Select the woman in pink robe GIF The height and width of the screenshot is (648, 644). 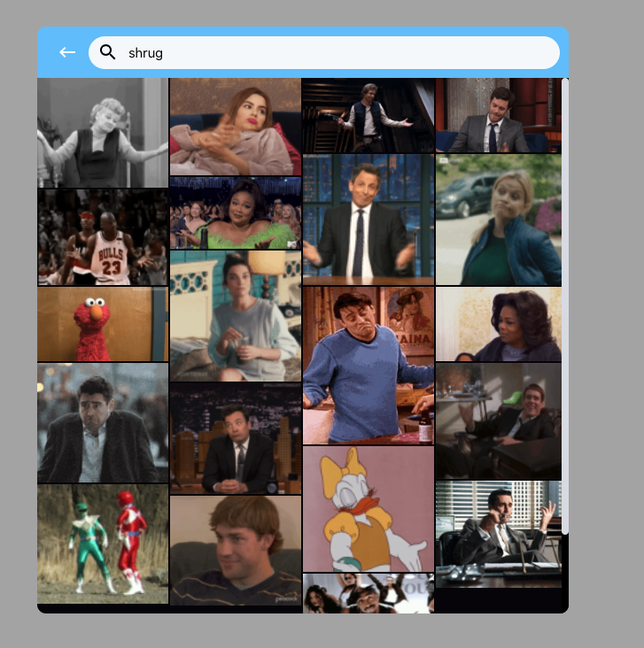[236, 127]
